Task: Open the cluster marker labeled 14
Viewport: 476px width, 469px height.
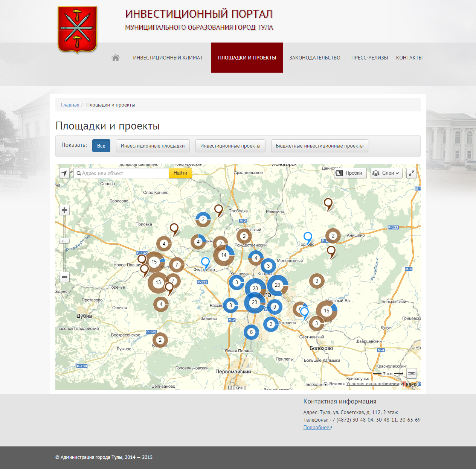Action: (224, 255)
